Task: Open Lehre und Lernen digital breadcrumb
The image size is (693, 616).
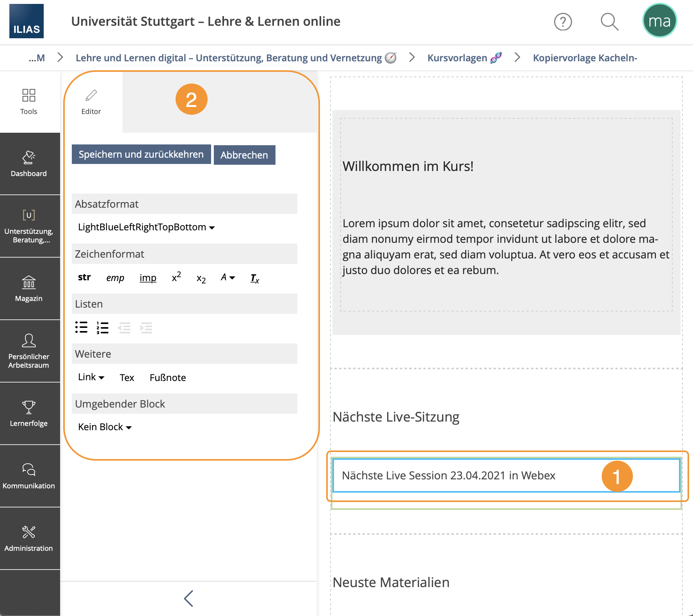Action: tap(236, 58)
